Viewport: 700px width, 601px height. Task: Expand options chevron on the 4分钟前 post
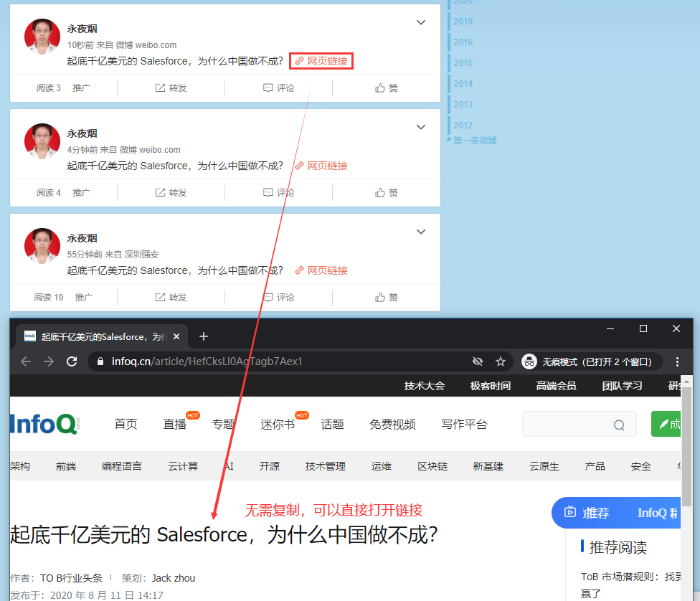click(x=420, y=127)
